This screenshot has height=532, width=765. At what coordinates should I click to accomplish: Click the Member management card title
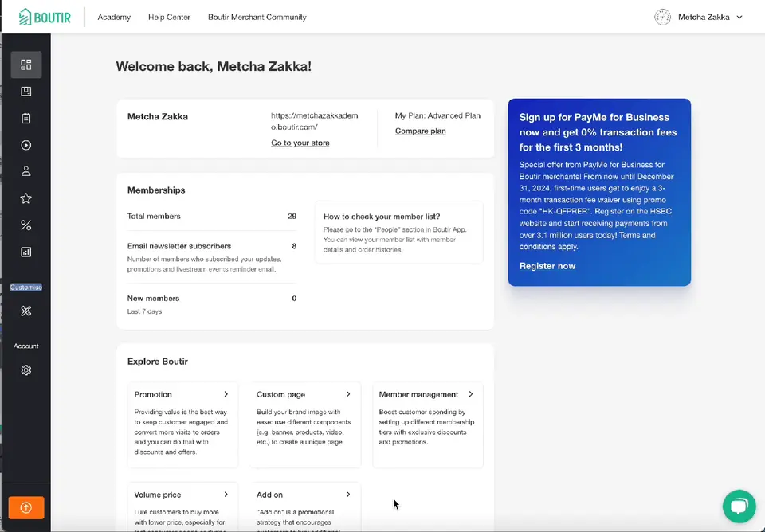click(418, 394)
